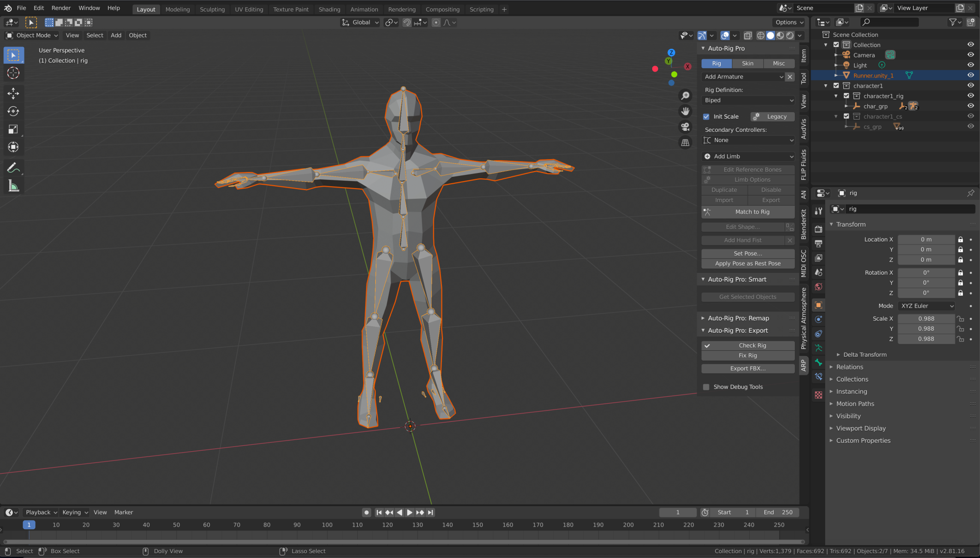Toggle camera view icon
Image resolution: width=980 pixels, height=558 pixels.
coord(686,127)
